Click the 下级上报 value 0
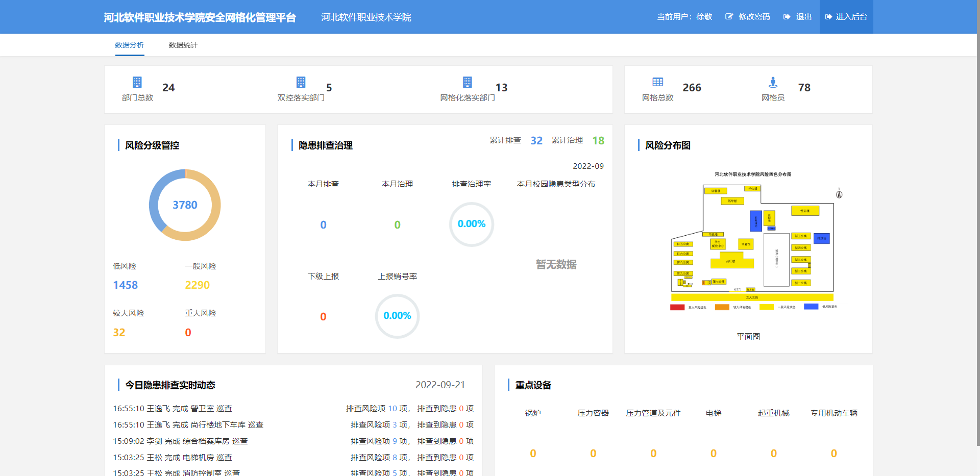This screenshot has height=476, width=980. (323, 317)
